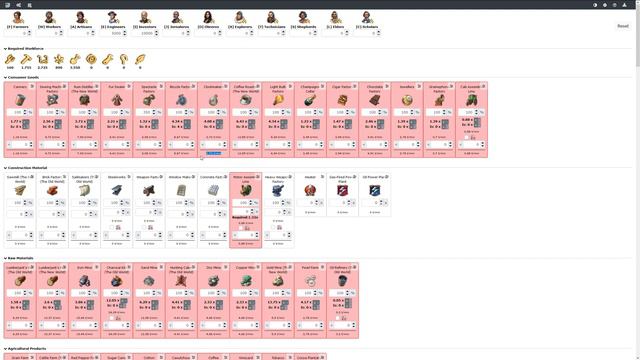Open the Motor Assembly Line settings icon
The image size is (640, 360).
coord(258,177)
